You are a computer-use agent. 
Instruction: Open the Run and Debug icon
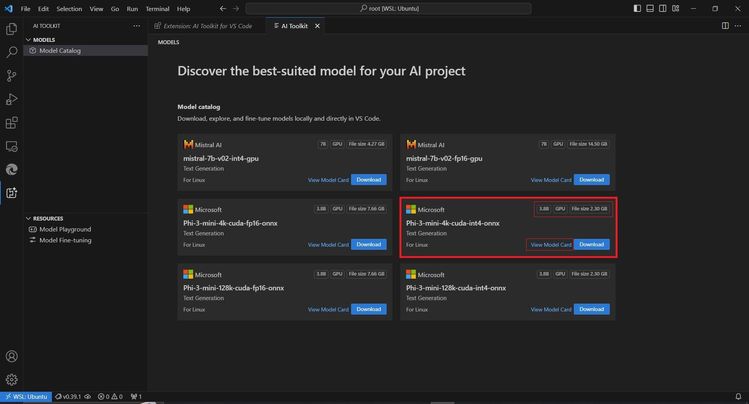pyautogui.click(x=11, y=99)
